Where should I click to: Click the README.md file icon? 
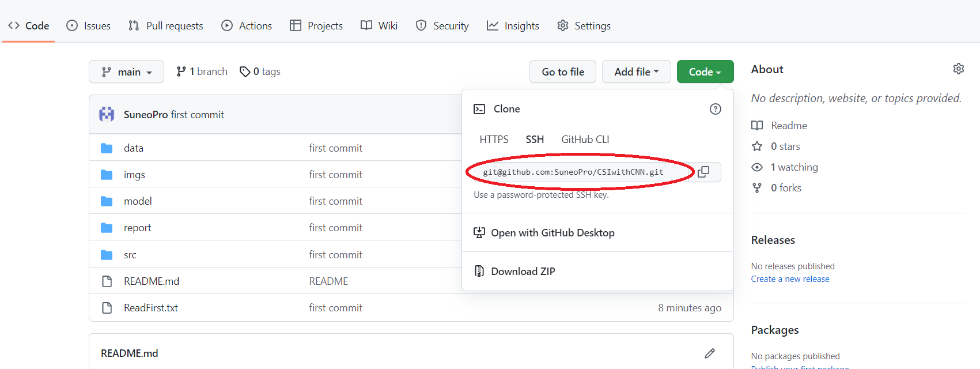point(107,281)
